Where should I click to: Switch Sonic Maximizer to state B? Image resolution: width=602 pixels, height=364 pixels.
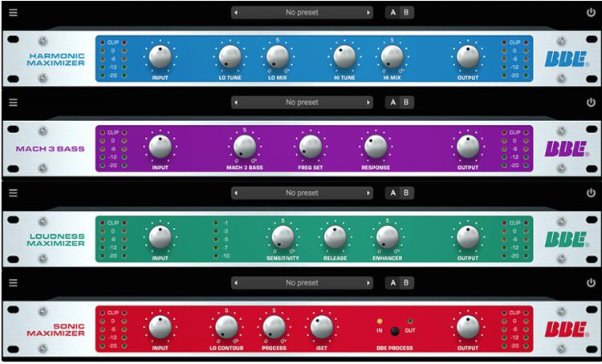(x=406, y=283)
